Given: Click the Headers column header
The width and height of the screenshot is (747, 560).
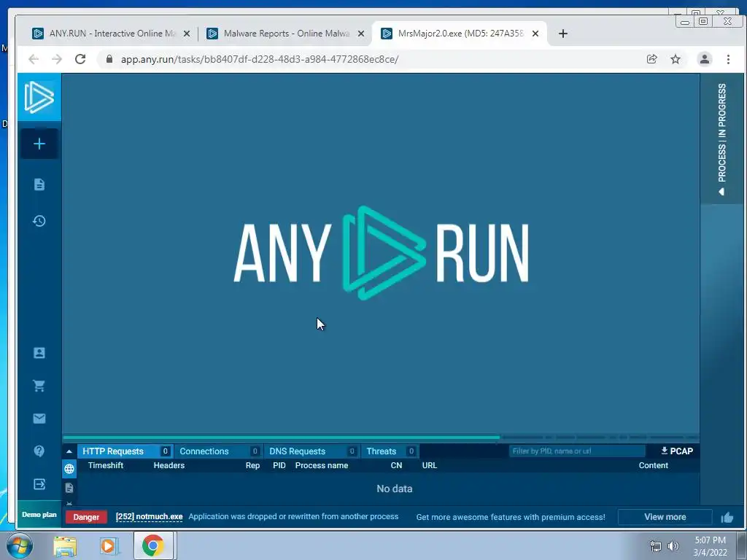Looking at the screenshot, I should [x=169, y=465].
